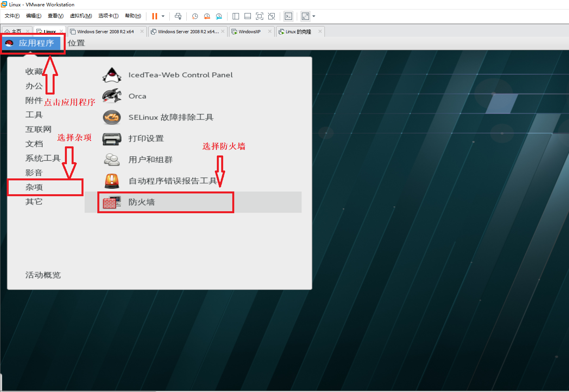Toggle the thumbnail bar display button

point(248,16)
